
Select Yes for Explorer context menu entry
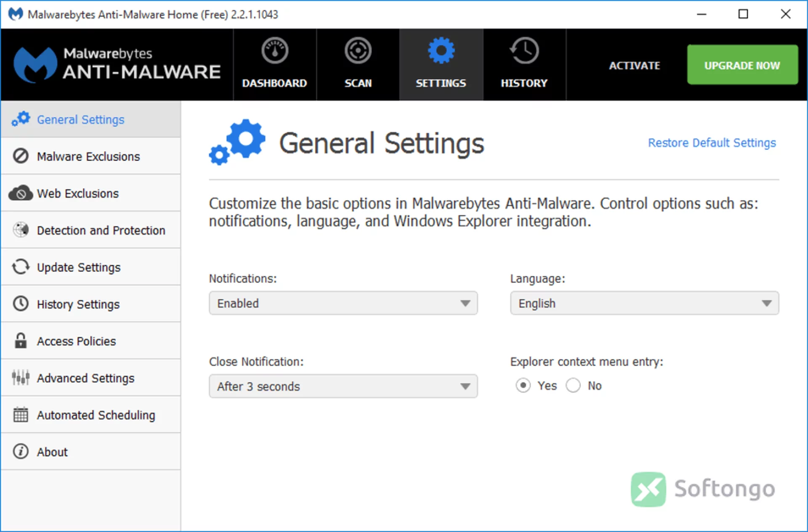(523, 385)
